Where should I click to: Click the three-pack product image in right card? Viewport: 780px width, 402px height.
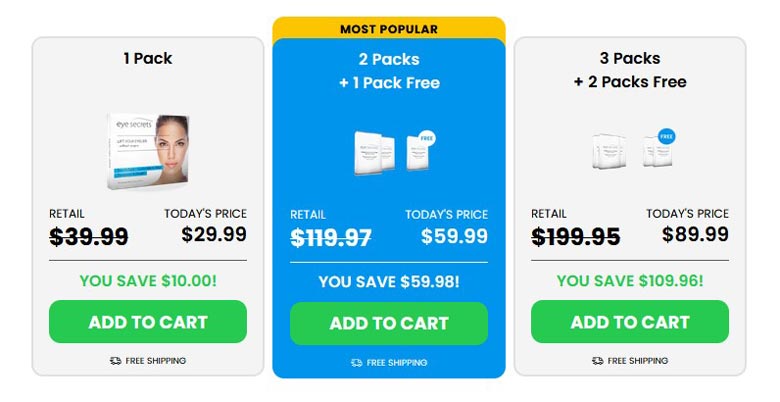point(609,151)
